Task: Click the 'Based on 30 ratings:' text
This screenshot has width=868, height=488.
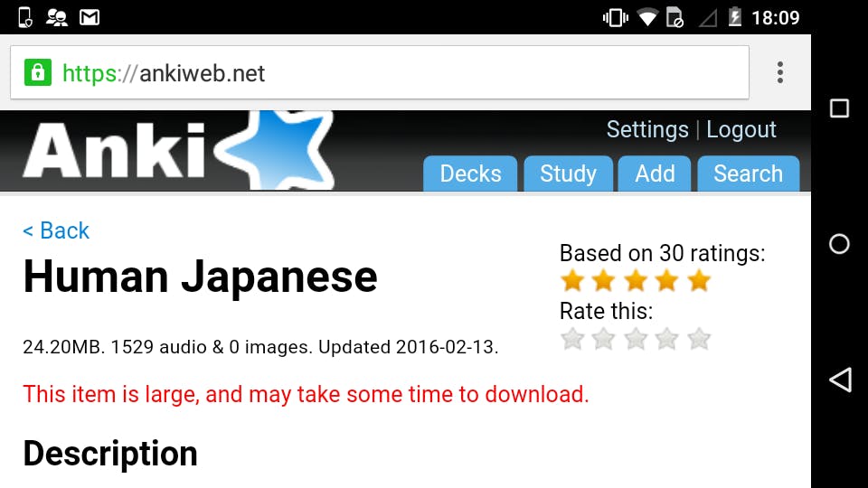Action: 663,253
